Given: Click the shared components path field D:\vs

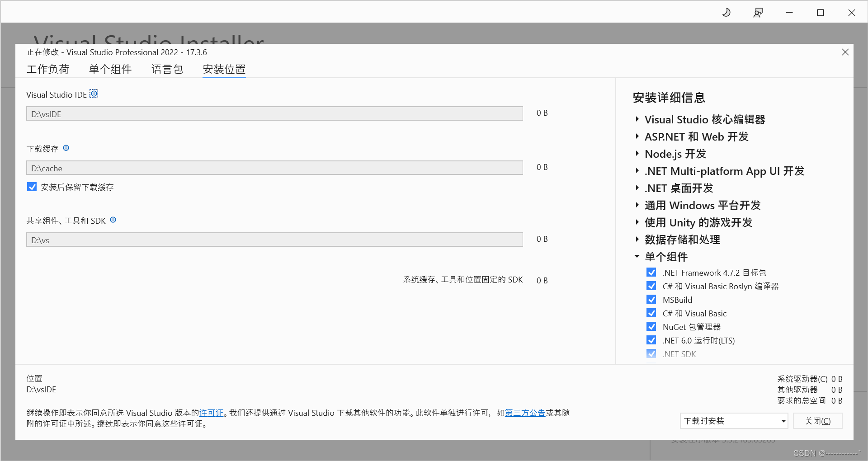Looking at the screenshot, I should click(x=274, y=240).
